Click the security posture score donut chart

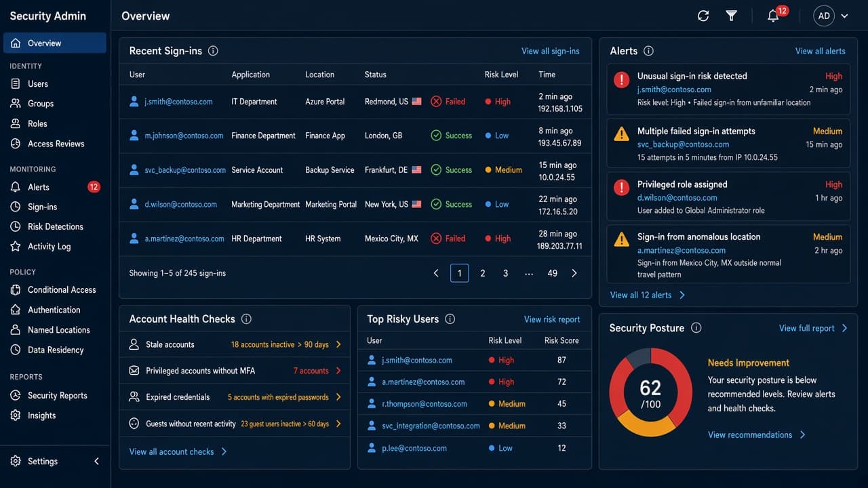(x=650, y=392)
